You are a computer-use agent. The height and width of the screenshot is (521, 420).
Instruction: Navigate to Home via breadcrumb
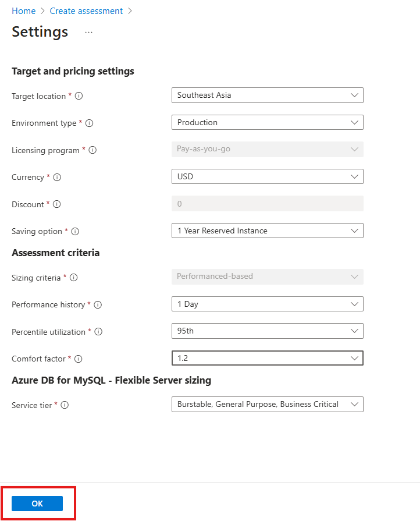[x=23, y=10]
